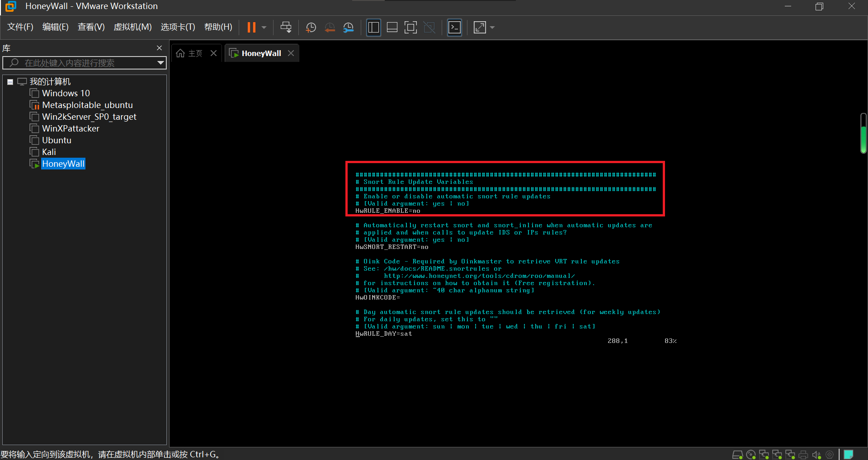The height and width of the screenshot is (460, 868).
Task: Select the Metasploitable_ubuntu virtual machine
Action: [x=88, y=105]
